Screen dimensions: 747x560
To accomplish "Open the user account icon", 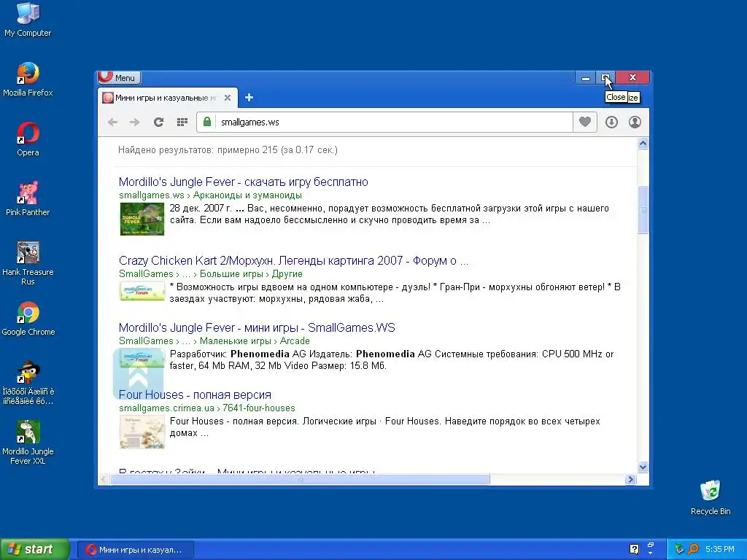I will [635, 122].
